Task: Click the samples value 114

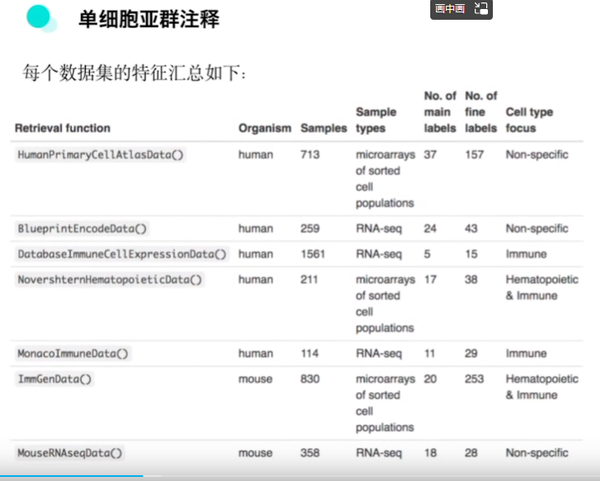Action: [310, 353]
